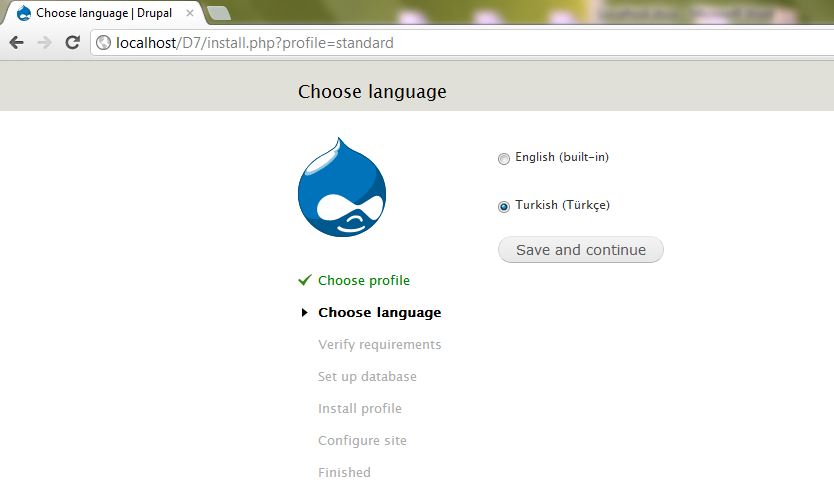Click the Set up database step
Screen dimensions: 834x500
(367, 377)
